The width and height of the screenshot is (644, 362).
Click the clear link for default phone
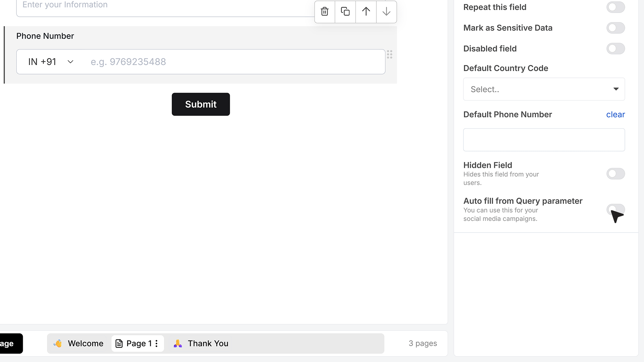pos(615,114)
